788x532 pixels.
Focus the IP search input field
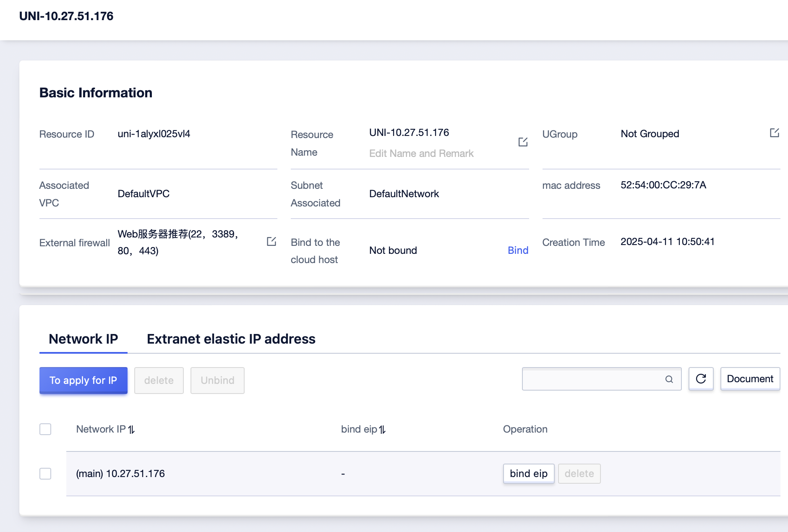point(602,379)
